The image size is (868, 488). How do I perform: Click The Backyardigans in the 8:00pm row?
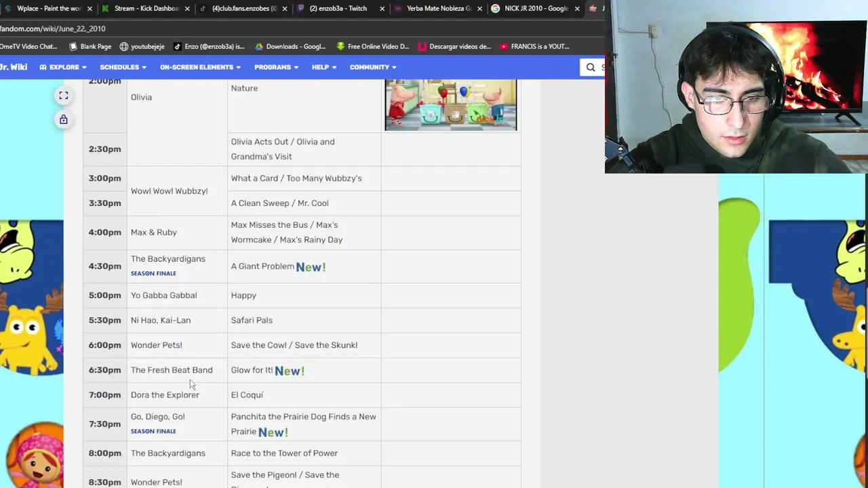click(x=168, y=453)
